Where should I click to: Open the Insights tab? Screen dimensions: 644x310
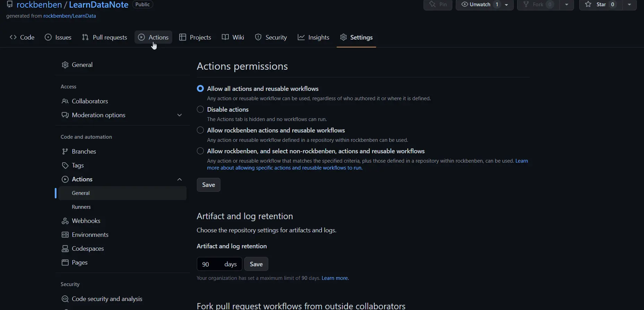(x=313, y=37)
